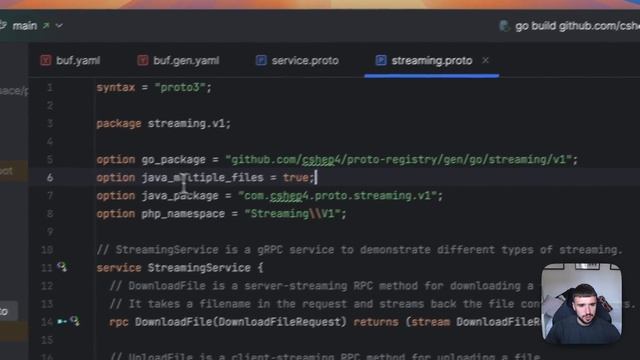Viewport: 640px width, 360px height.
Task: Click the branch arrow icon next to main
Action: (46, 26)
